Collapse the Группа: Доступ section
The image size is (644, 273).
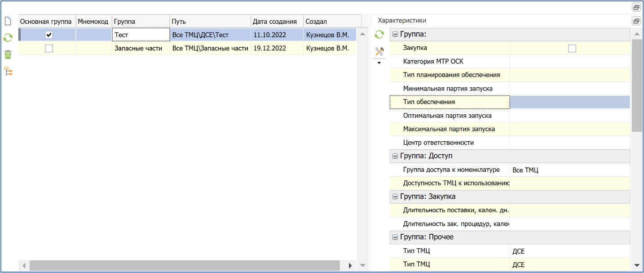(395, 156)
